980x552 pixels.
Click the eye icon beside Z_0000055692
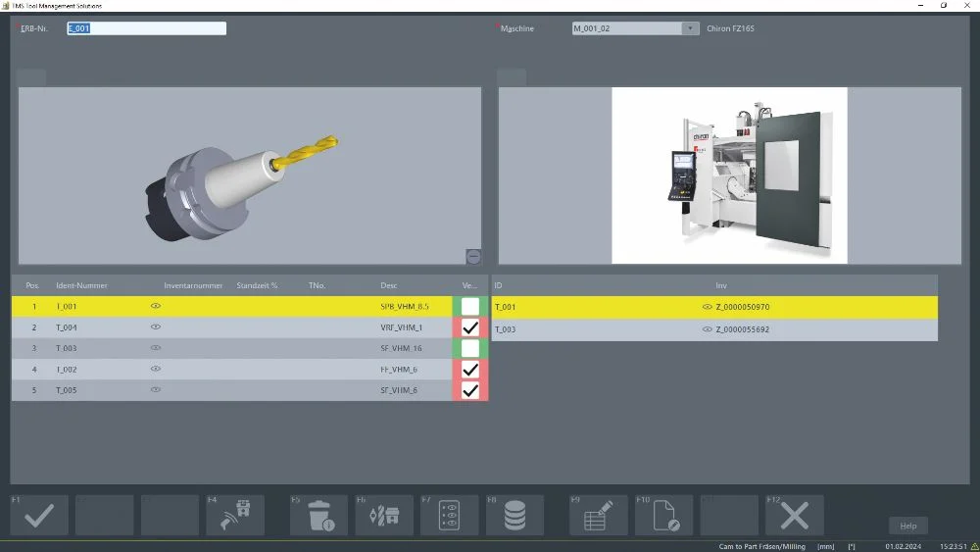708,329
